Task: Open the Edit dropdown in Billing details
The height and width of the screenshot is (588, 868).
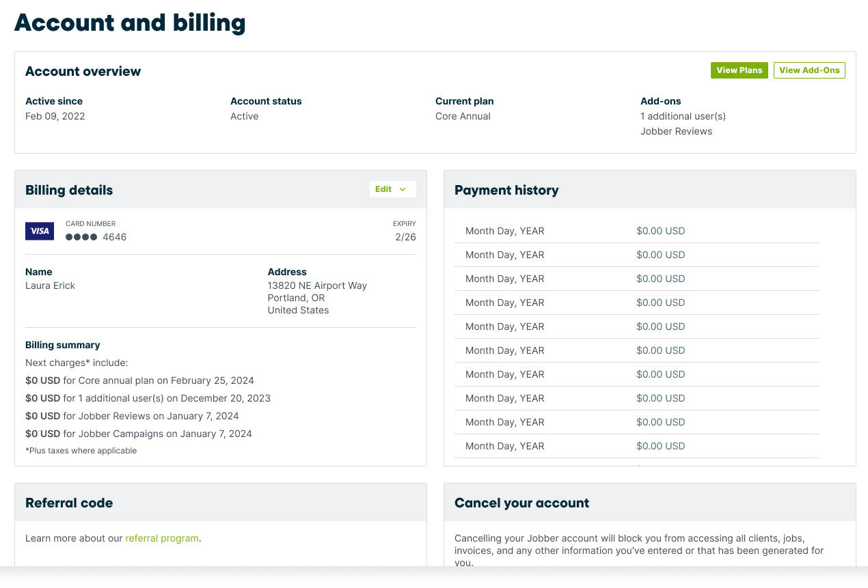Action: tap(392, 189)
